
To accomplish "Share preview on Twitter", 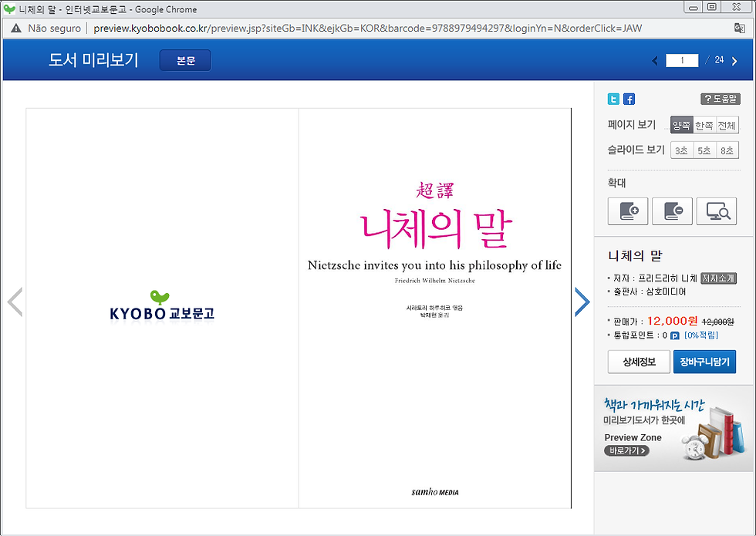I will (613, 99).
